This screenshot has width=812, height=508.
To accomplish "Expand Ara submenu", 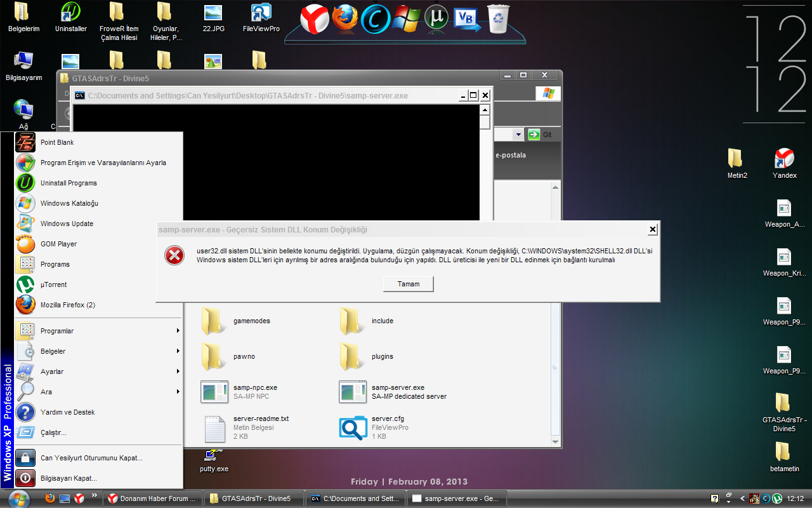I will (x=98, y=392).
